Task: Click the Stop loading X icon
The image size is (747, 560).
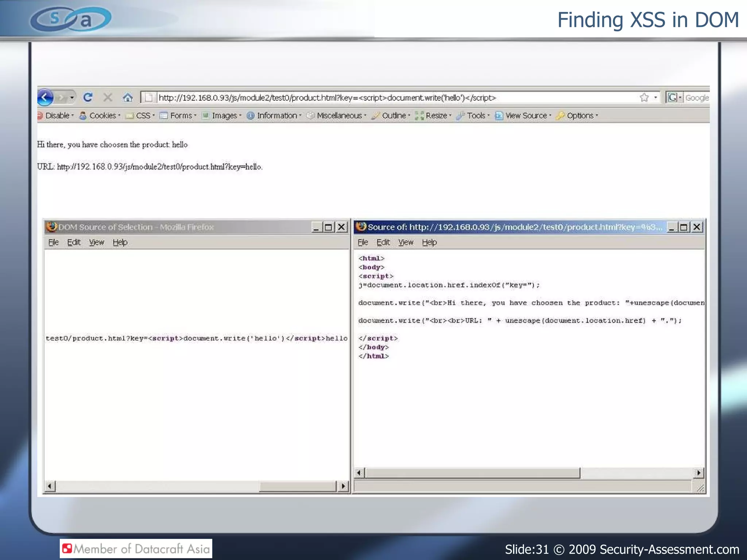Action: [x=108, y=97]
